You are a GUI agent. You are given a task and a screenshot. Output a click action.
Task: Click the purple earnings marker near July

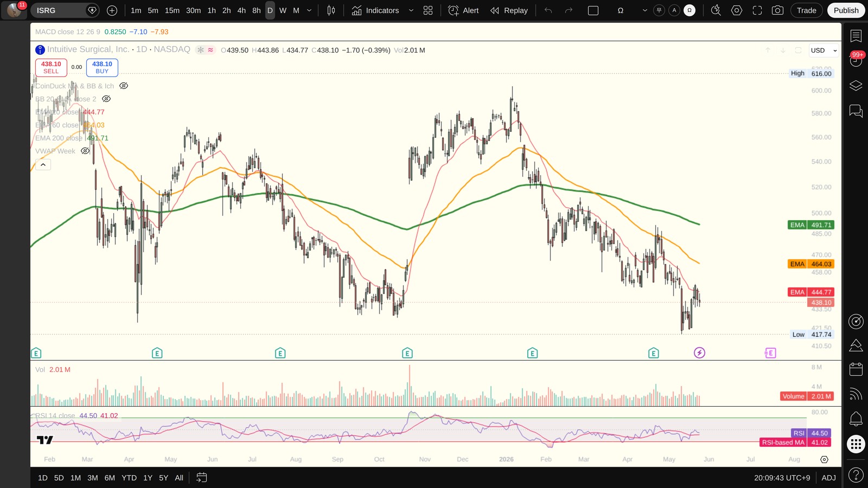770,353
